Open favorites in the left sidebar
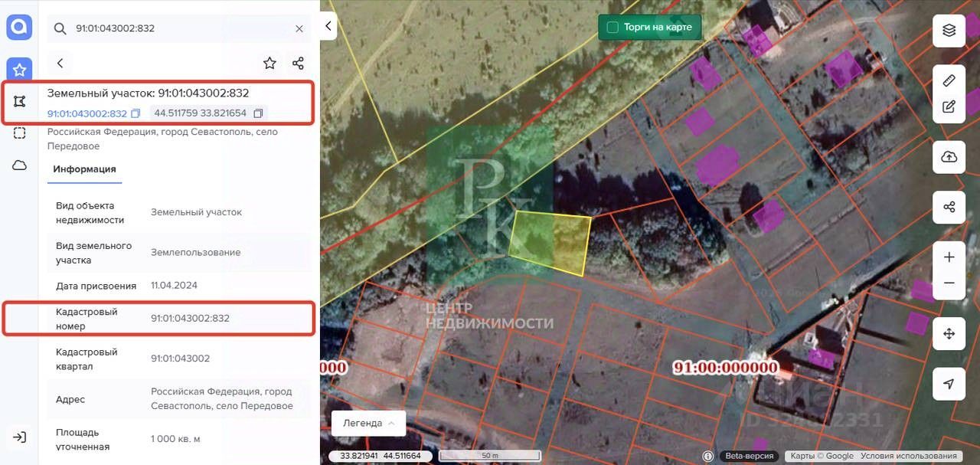This screenshot has height=465, width=980. pos(20,70)
